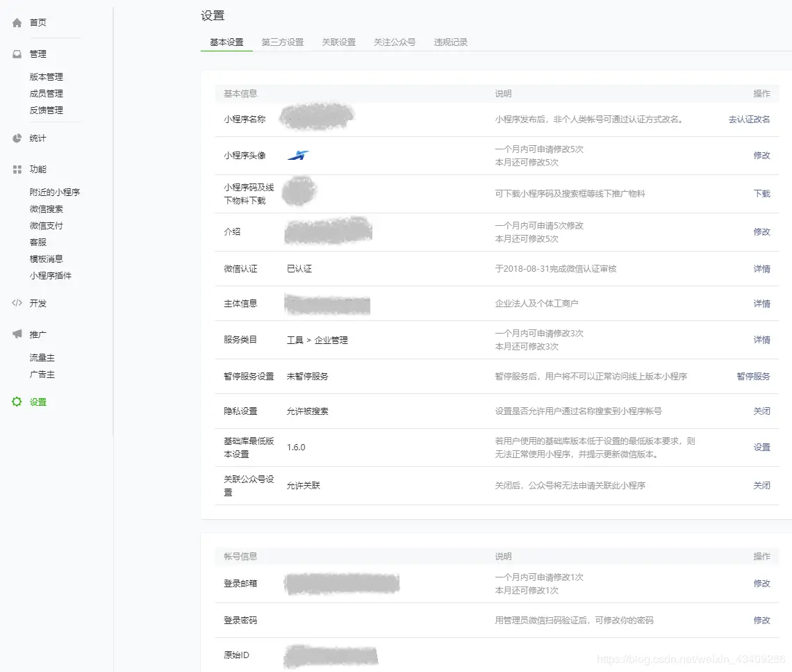
Task: Open 详情 for 微信认证 certification
Action: 761,268
